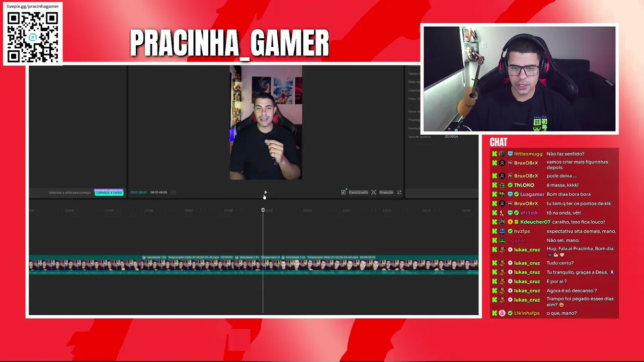Click the message 'Agora é só descanso ?'

pyautogui.click(x=572, y=291)
